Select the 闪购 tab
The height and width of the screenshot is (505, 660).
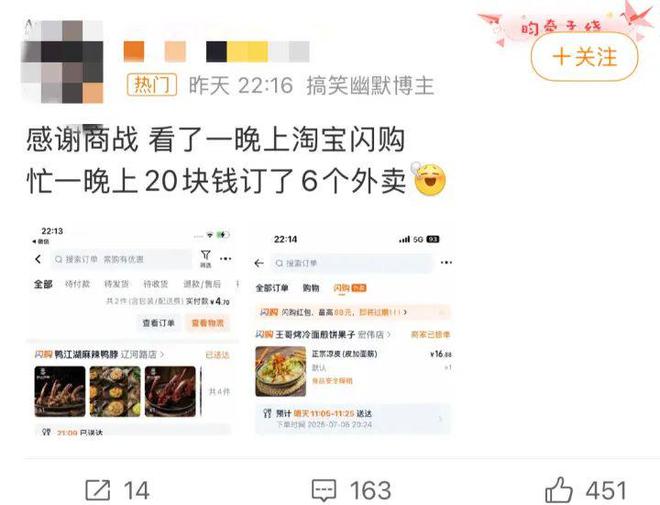pos(350,288)
